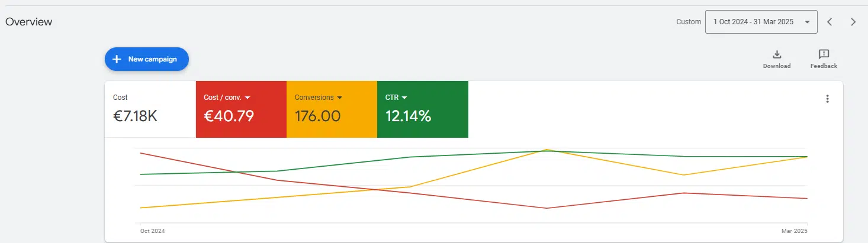Screen dimensions: 868x243
Task: Go to next date range arrow
Action: tap(853, 22)
